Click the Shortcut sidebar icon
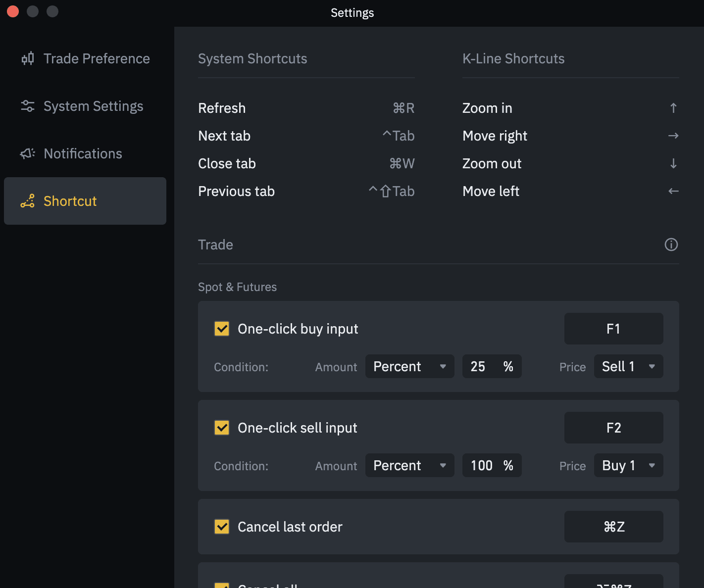The height and width of the screenshot is (588, 704). pyautogui.click(x=28, y=201)
